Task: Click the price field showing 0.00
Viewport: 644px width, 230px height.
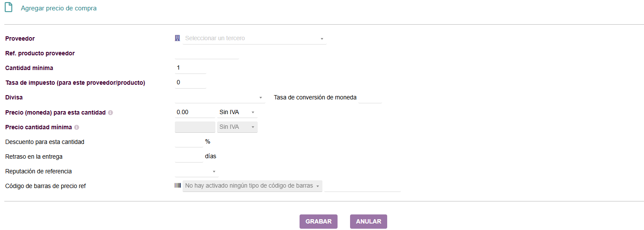Action: tap(195, 112)
